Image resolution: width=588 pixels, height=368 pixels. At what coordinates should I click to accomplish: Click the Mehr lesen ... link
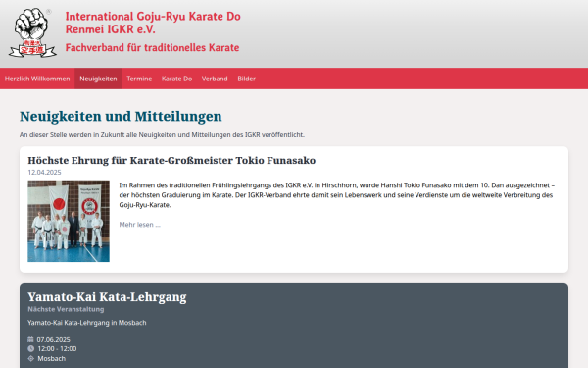139,225
